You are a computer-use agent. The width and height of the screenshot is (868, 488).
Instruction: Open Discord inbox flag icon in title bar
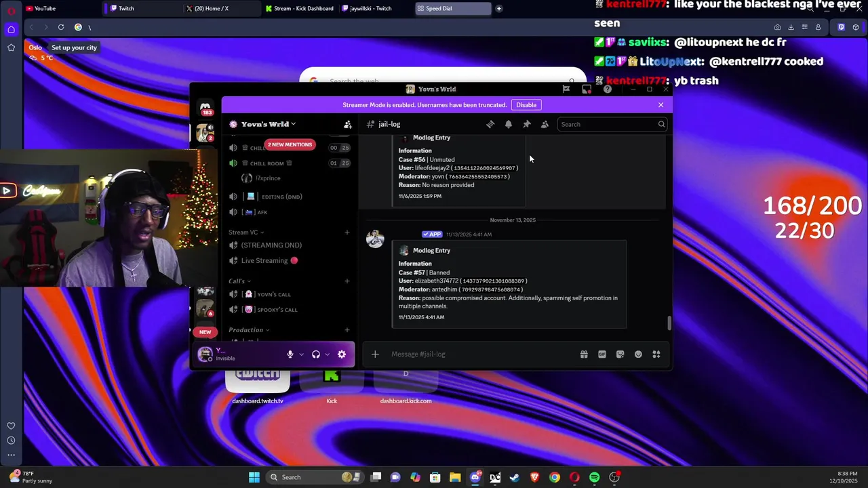point(566,89)
